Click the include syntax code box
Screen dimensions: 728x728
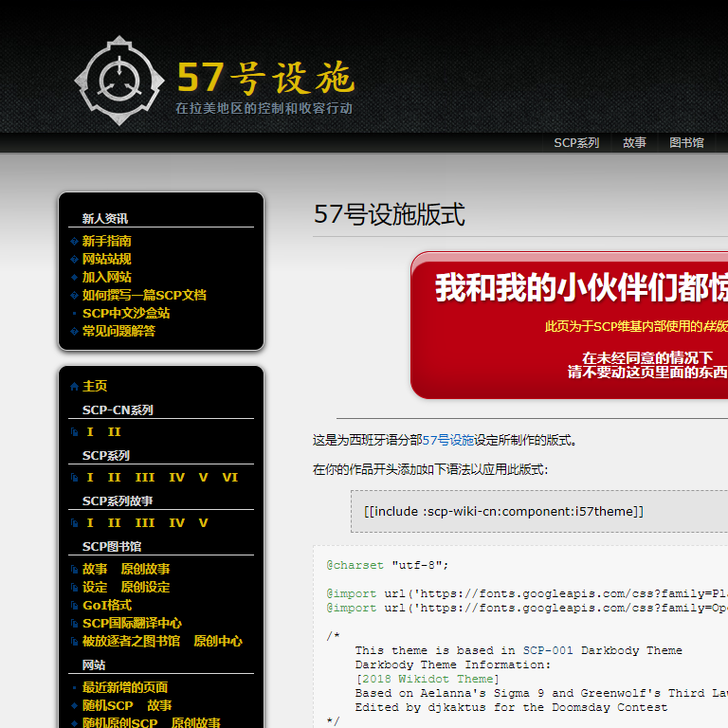tap(531, 511)
